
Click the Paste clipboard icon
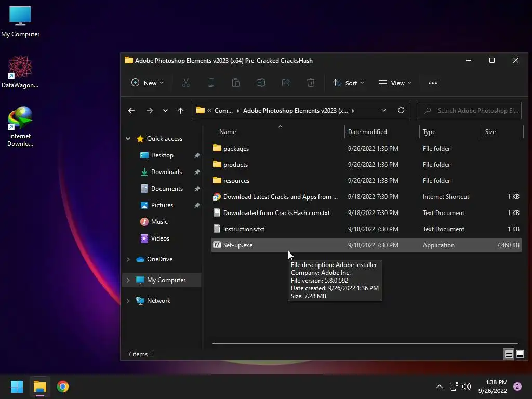click(x=235, y=83)
